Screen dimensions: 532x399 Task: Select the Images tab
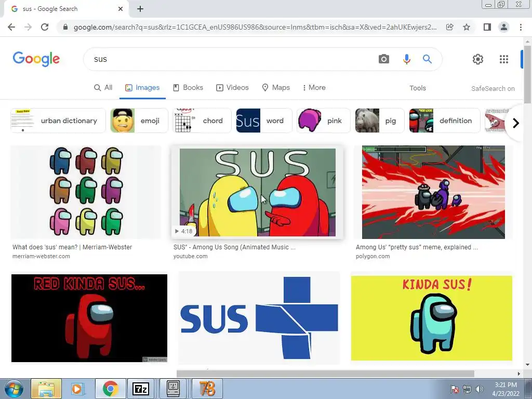click(142, 87)
